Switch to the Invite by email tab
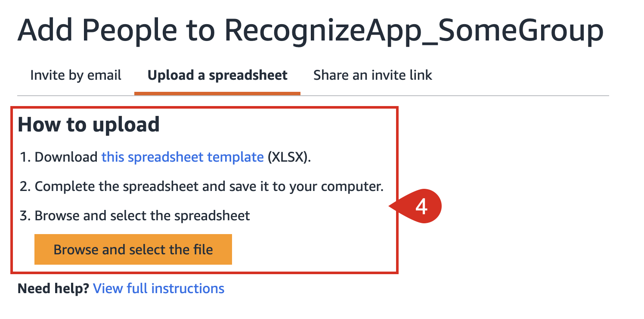644x319 pixels. (76, 75)
